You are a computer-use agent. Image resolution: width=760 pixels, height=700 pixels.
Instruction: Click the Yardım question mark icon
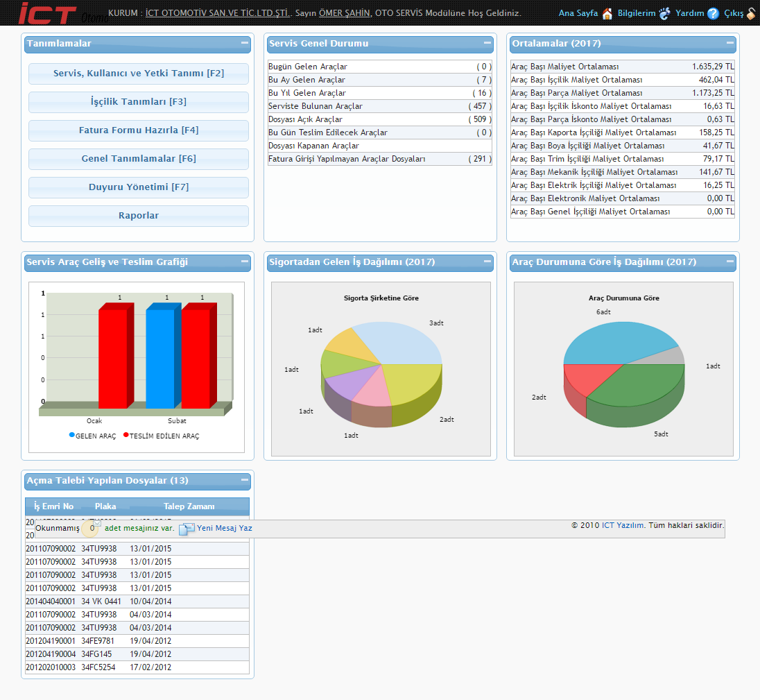(x=713, y=13)
